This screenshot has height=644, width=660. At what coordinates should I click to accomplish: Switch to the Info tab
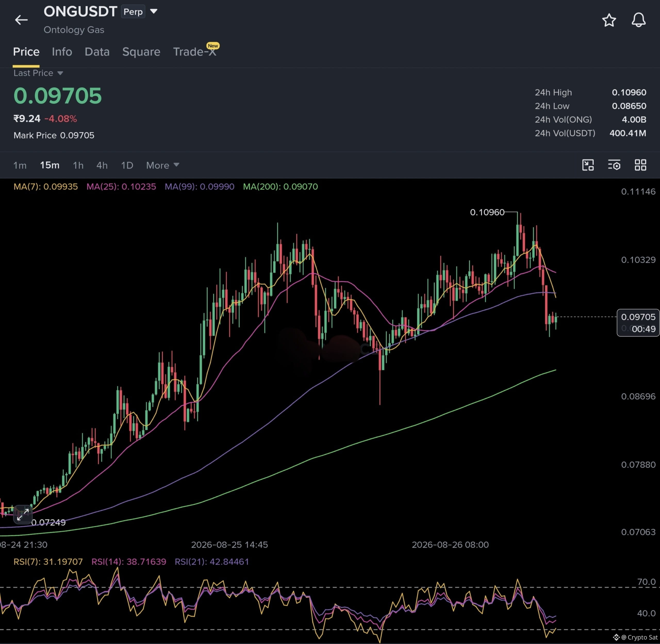[62, 52]
